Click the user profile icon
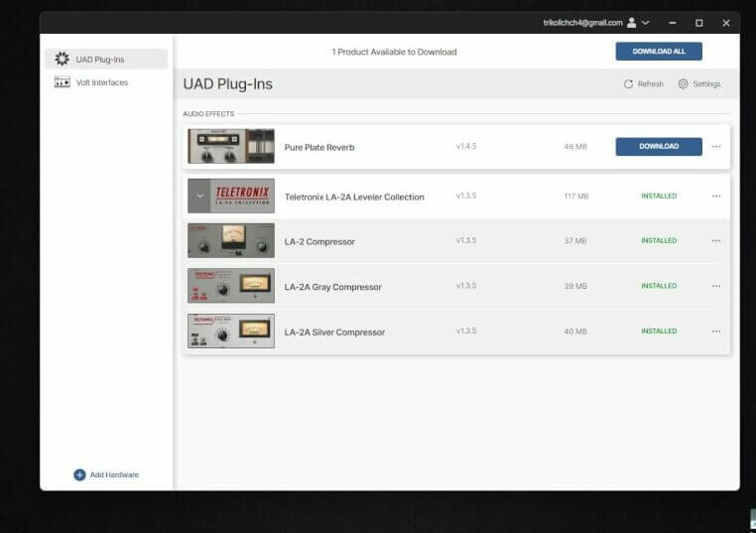The height and width of the screenshot is (533, 756). coord(631,23)
